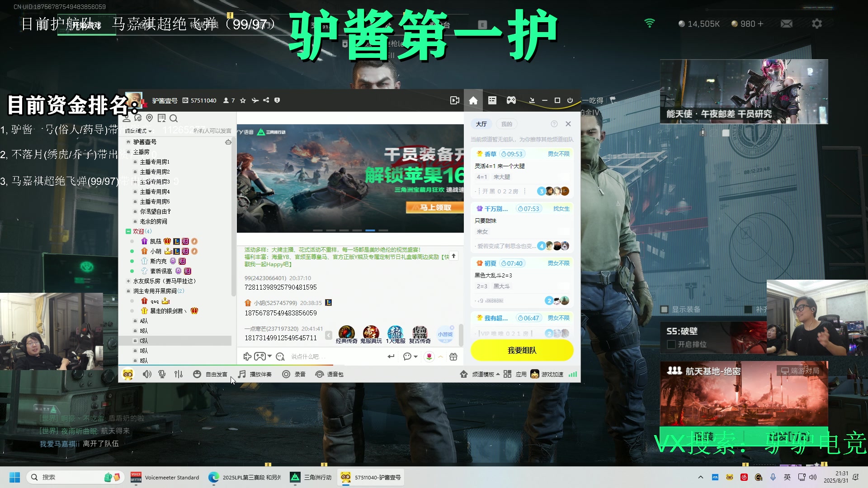Click the left arrow of game ads strip
This screenshot has height=488, width=868.
pos(329,335)
